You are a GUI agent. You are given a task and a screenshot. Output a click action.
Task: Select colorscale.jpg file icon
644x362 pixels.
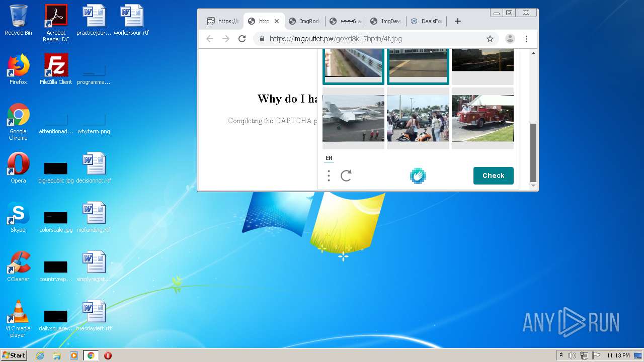(x=56, y=221)
